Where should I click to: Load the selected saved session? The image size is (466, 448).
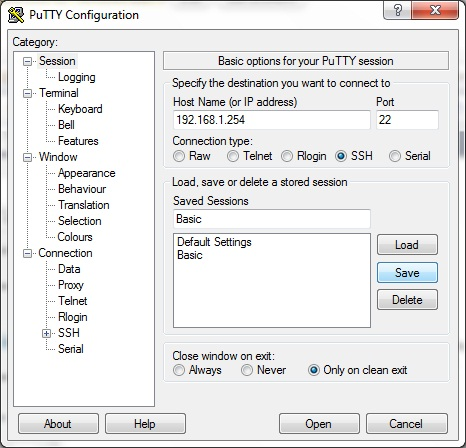407,245
